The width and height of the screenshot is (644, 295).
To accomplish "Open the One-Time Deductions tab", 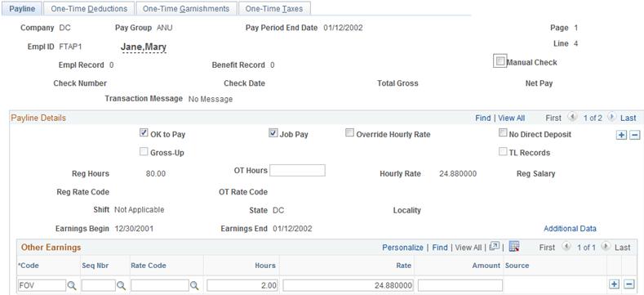I will [89, 9].
